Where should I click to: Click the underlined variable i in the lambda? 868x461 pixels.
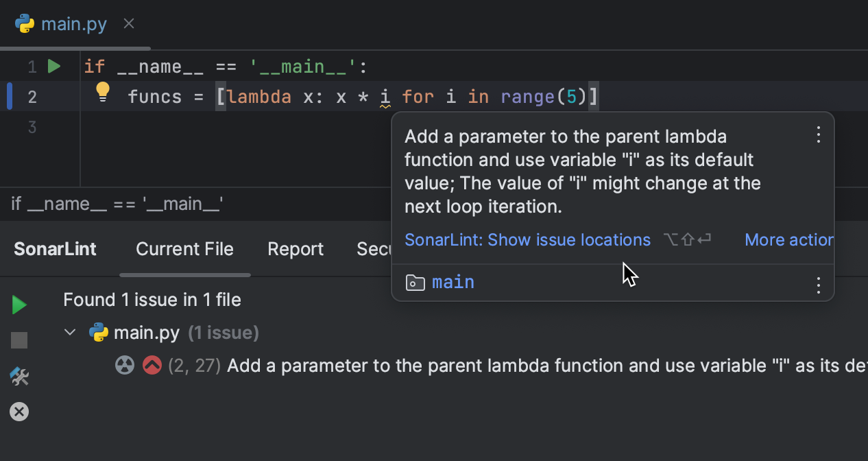click(385, 97)
